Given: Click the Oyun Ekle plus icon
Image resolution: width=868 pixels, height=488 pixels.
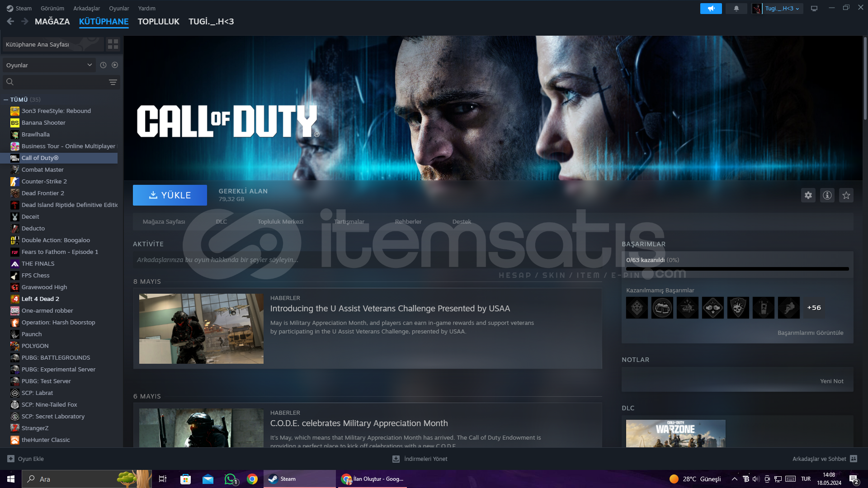Looking at the screenshot, I should coord(11,459).
